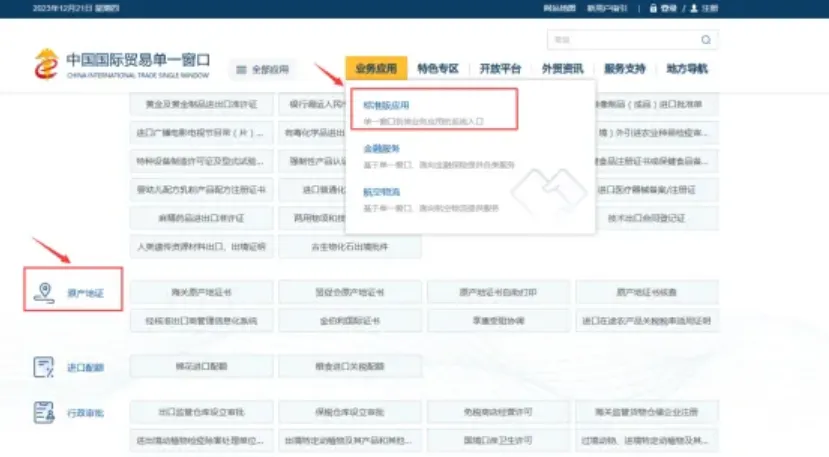
Task: Open 原产地证书自助打印
Action: pyautogui.click(x=498, y=292)
